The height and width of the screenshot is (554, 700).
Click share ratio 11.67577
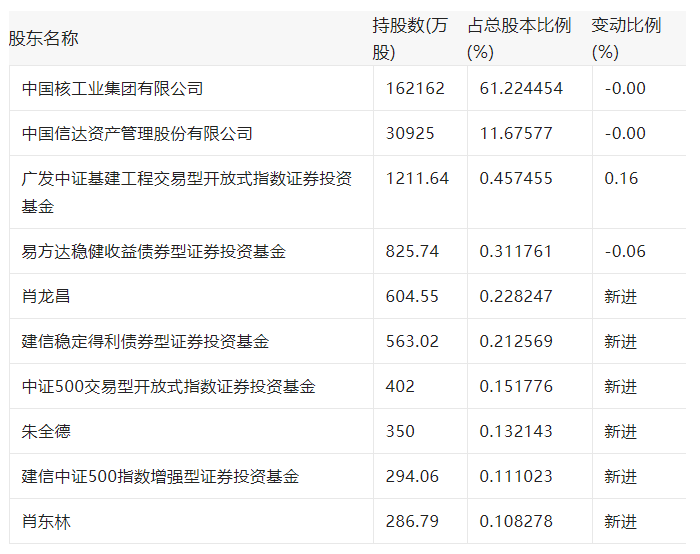tap(516, 133)
